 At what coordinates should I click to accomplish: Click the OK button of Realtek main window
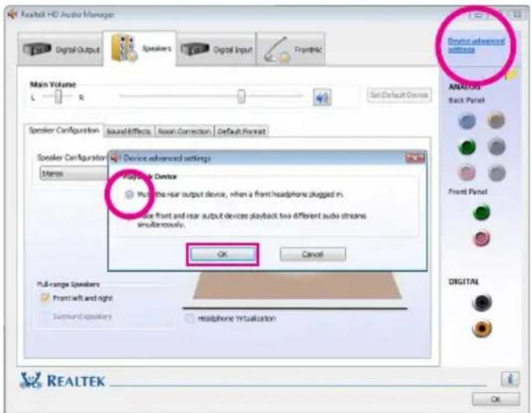coord(495,400)
